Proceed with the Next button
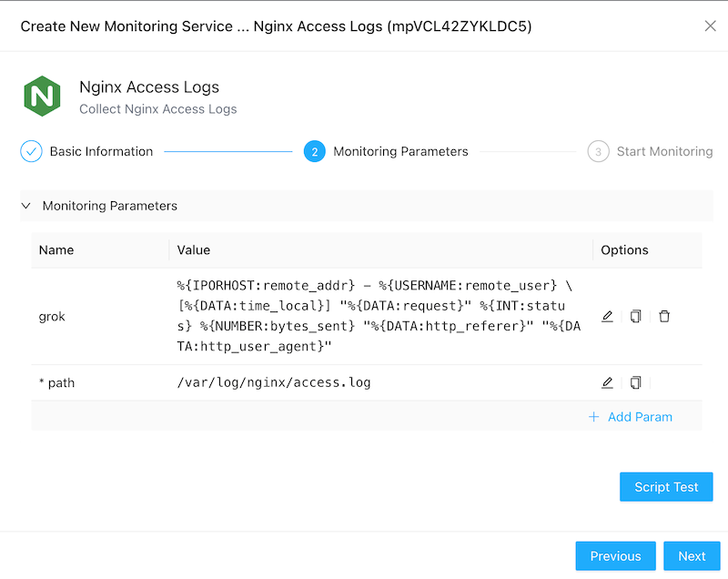 692,556
